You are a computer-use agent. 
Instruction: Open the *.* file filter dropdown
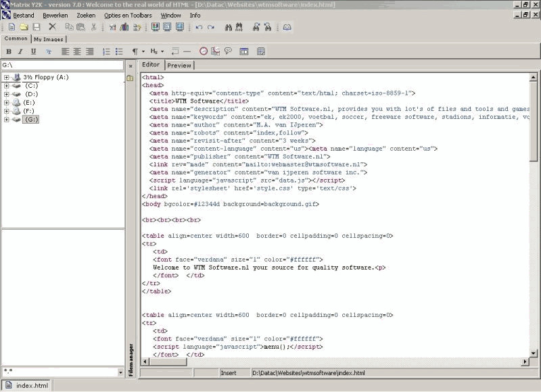[120, 372]
